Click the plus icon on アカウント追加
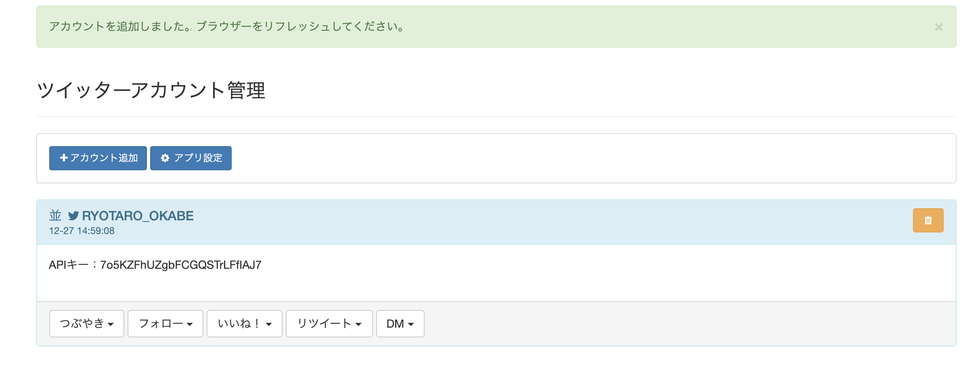 pos(63,158)
